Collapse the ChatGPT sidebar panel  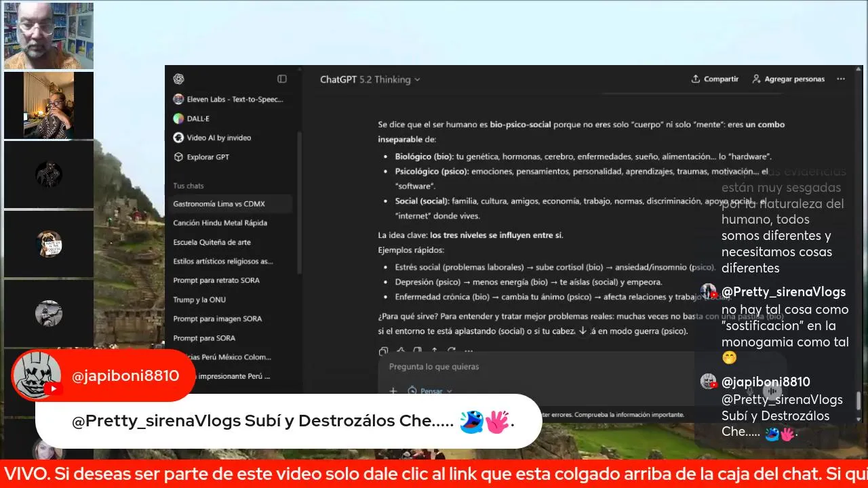[x=282, y=79]
